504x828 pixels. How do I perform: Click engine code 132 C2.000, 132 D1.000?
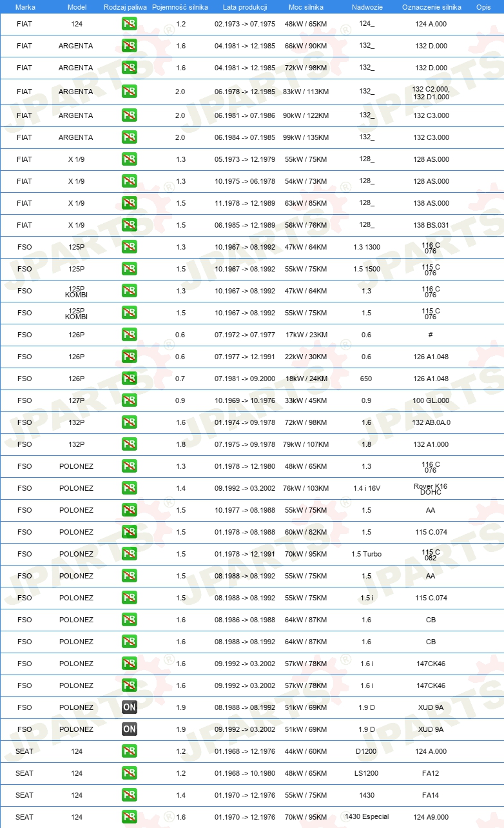(x=431, y=93)
